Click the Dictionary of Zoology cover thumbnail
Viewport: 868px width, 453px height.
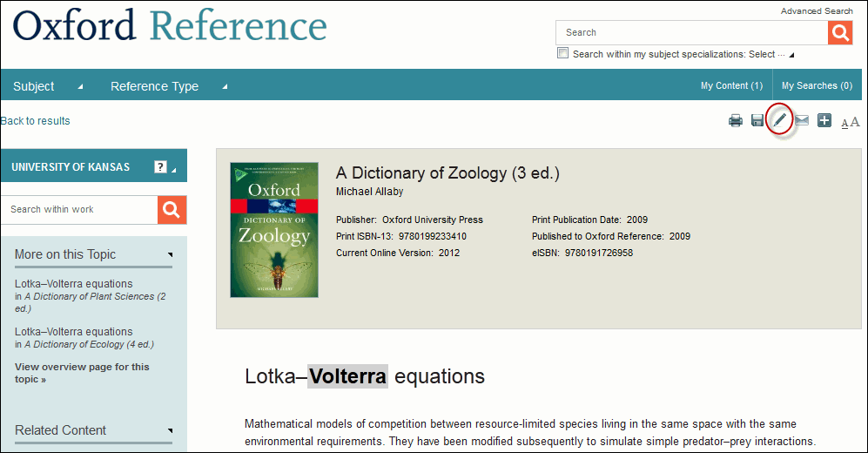pos(274,230)
